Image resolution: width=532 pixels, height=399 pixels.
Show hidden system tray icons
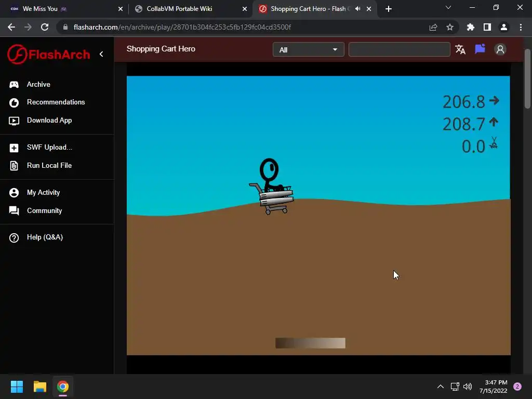pyautogui.click(x=441, y=387)
